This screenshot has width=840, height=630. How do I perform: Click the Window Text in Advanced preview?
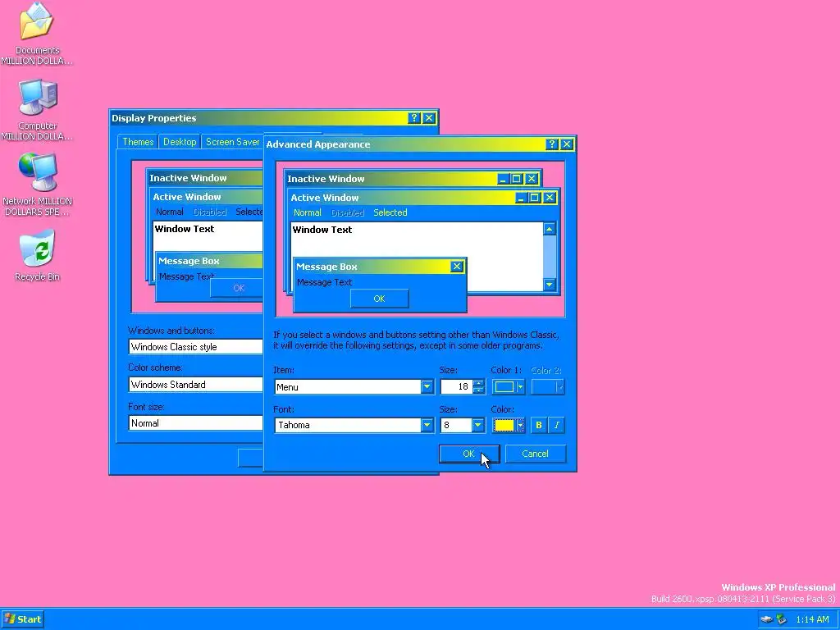pyautogui.click(x=322, y=230)
